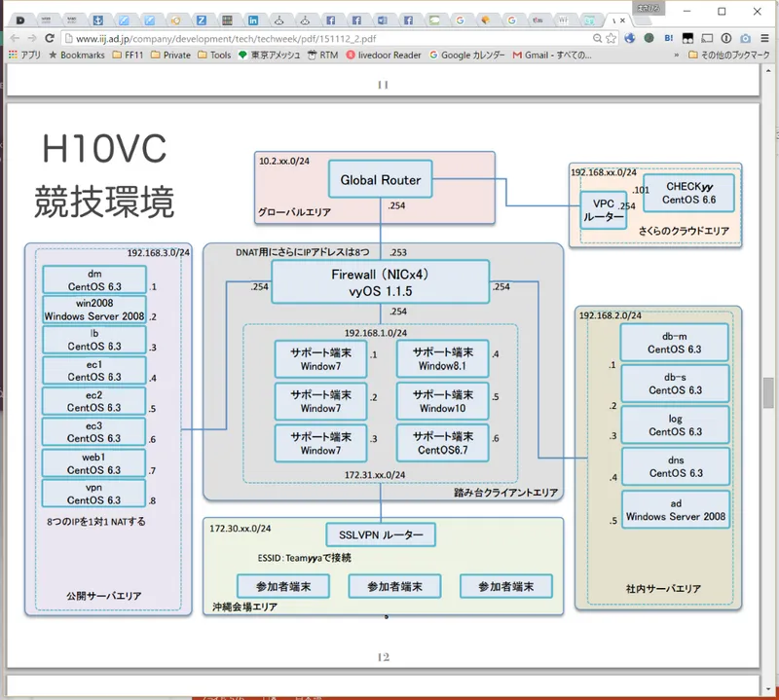Screen dimensions: 779x700
Task: Open the Chrome hamburger menu
Action: click(x=764, y=38)
